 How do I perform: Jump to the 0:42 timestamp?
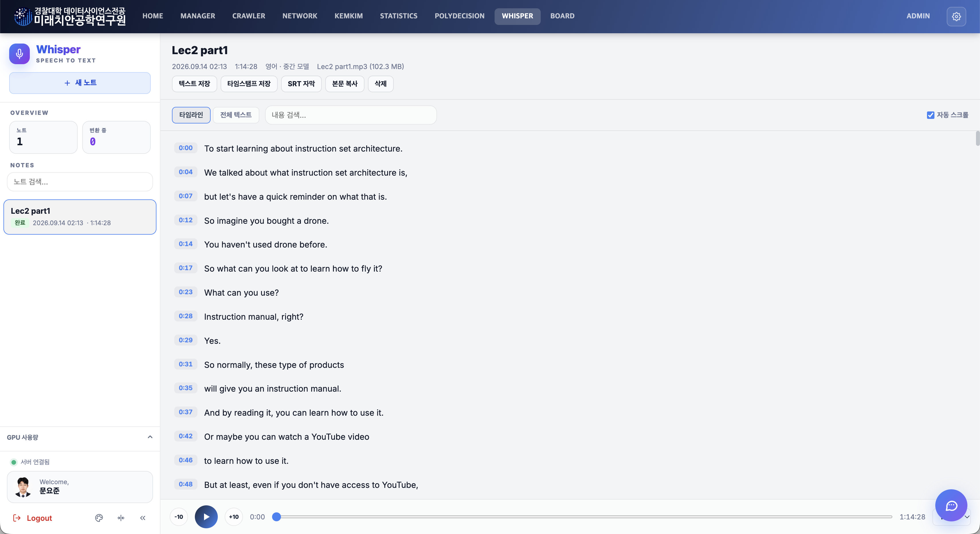(186, 436)
